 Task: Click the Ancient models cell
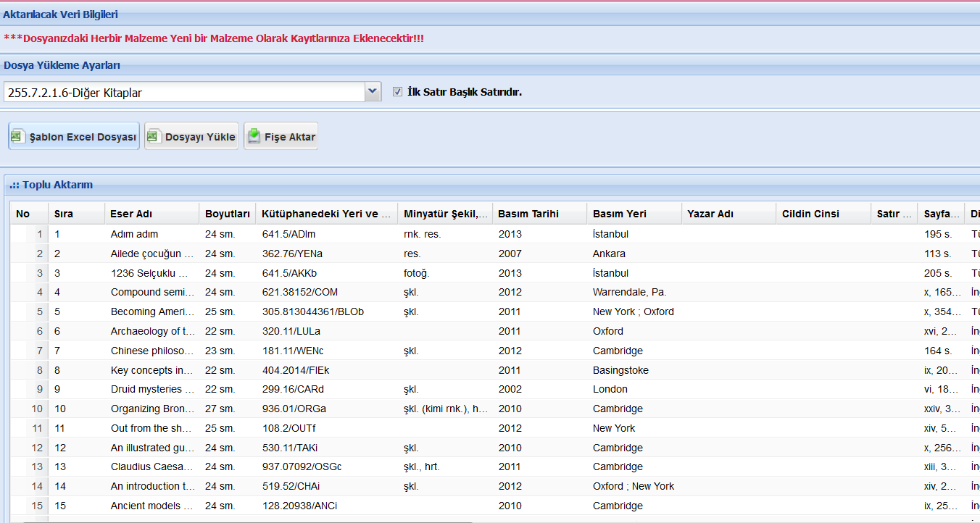click(x=152, y=506)
